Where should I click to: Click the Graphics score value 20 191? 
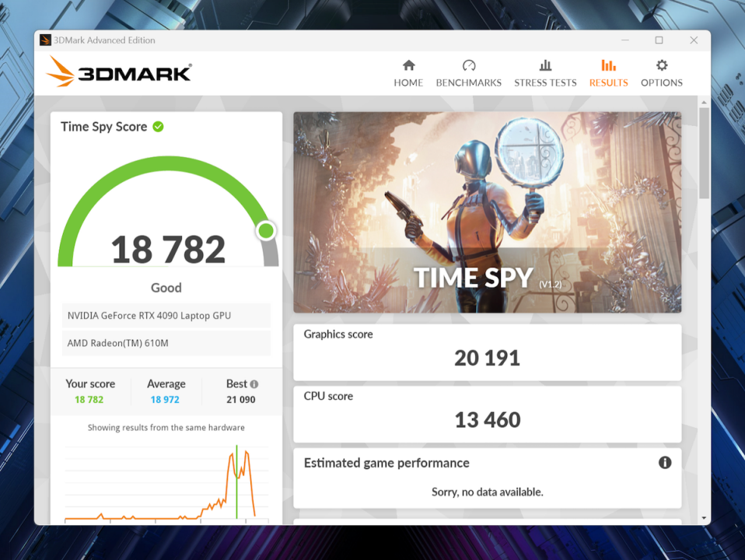tap(487, 358)
